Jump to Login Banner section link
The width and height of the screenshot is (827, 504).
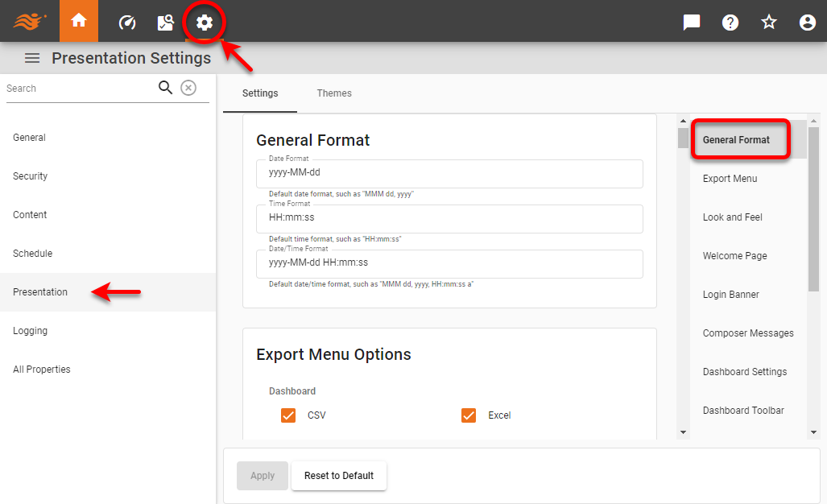(730, 294)
